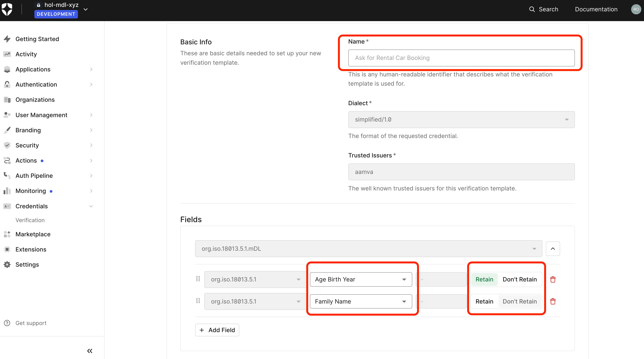Viewport: 644px width, 359px height.
Task: Click the Get support help icon
Action: click(x=7, y=323)
